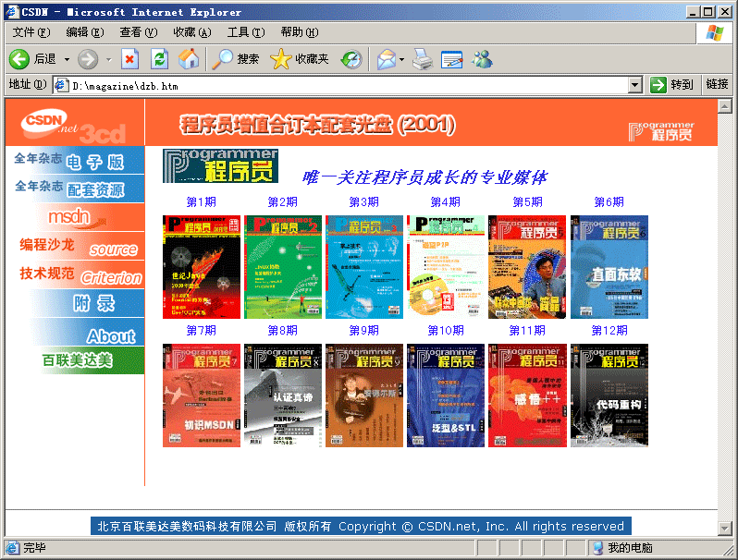Image resolution: width=738 pixels, height=560 pixels.
Task: Expand the Mail dropdown arrow
Action: (x=401, y=60)
